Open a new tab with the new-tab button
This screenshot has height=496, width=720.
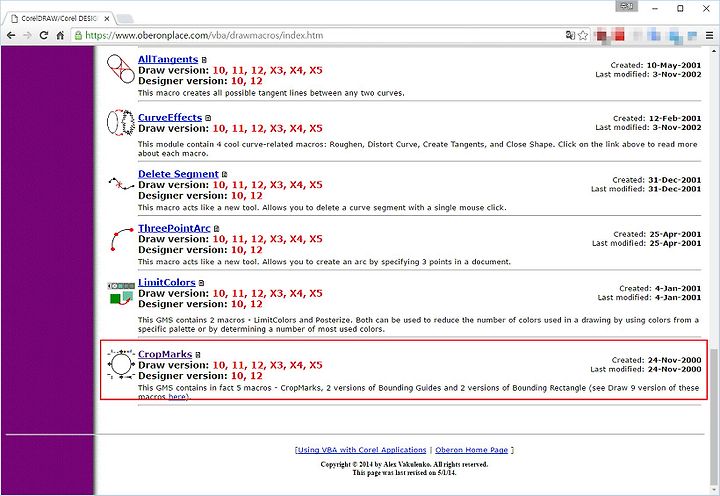(x=125, y=19)
